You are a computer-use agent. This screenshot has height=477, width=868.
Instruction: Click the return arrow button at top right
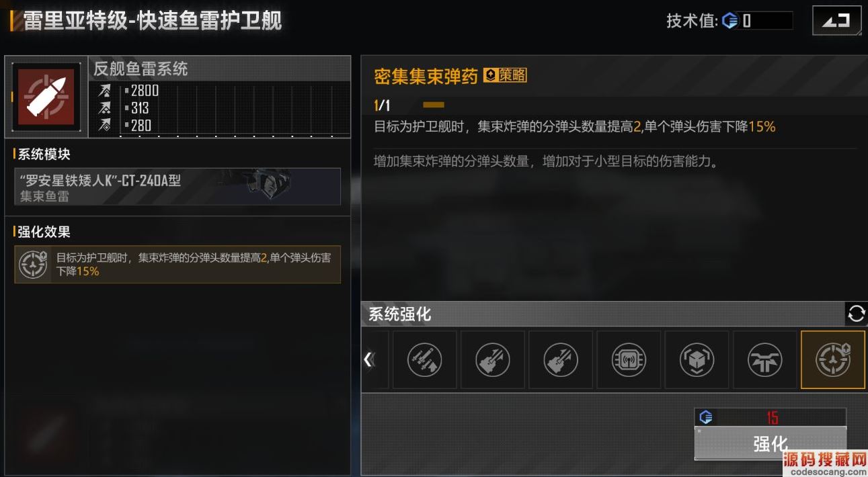coord(836,21)
